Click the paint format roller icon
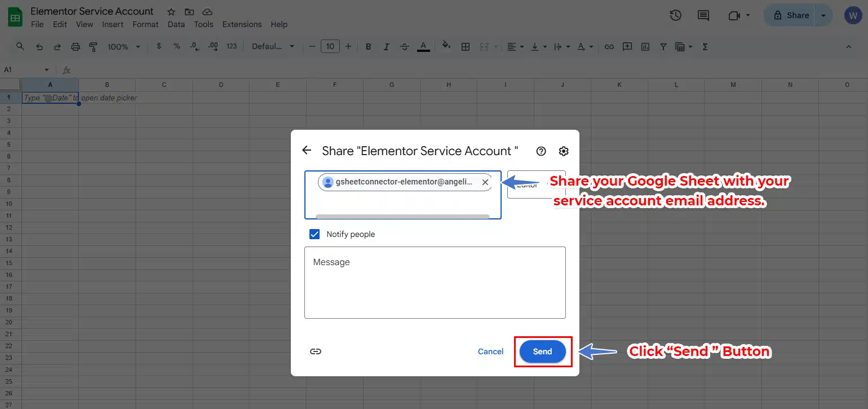 [x=94, y=47]
